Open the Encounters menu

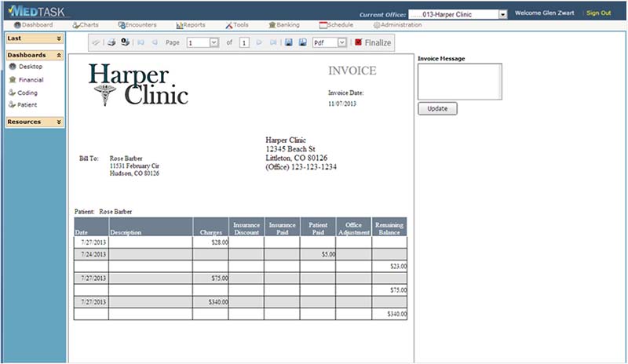137,25
